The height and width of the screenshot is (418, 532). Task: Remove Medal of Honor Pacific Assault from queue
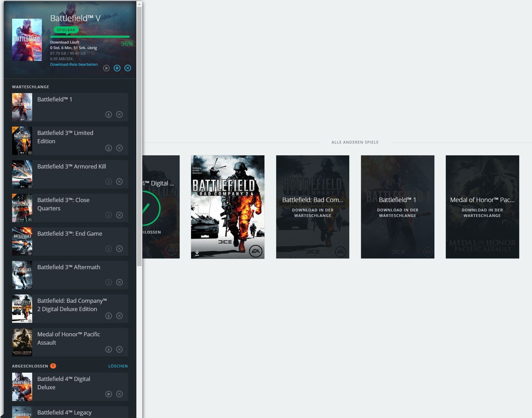coord(119,349)
